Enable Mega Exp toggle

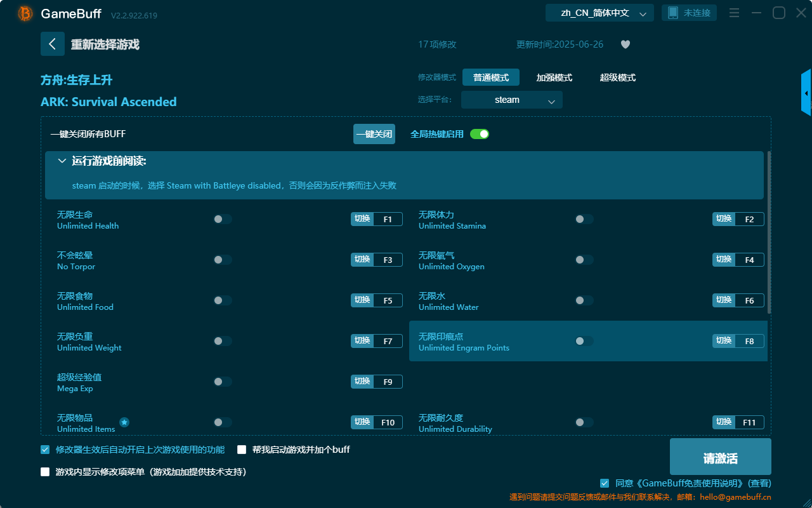tap(223, 382)
